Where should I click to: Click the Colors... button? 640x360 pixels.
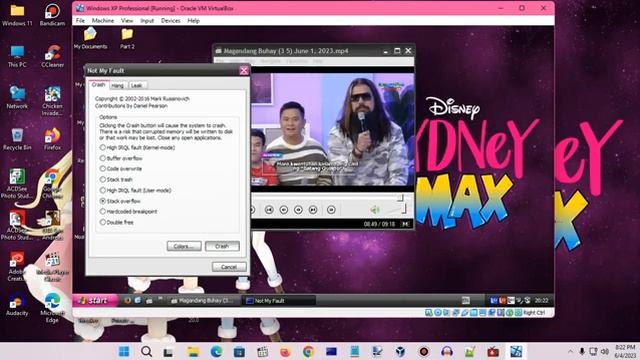(x=184, y=246)
